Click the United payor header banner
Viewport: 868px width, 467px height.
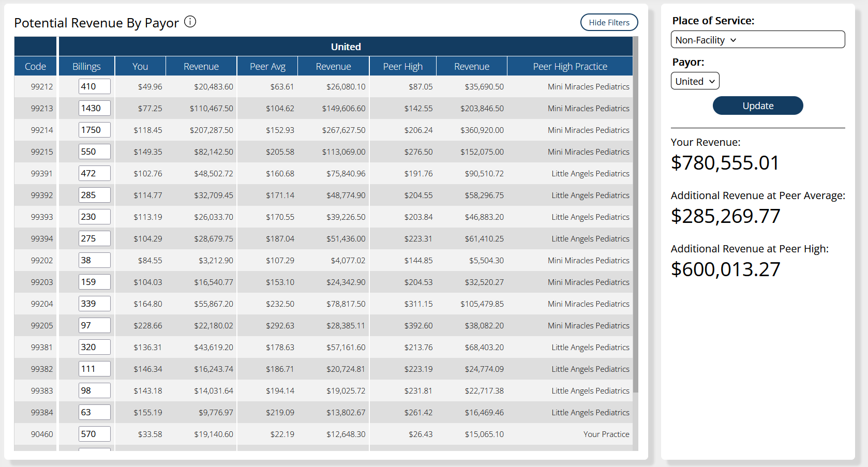(346, 47)
